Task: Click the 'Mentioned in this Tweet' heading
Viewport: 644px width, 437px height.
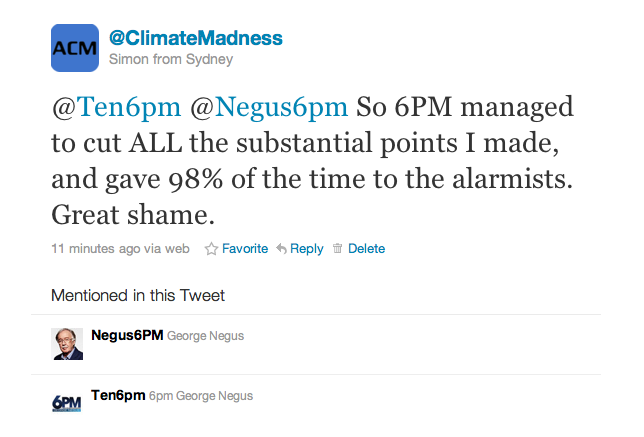Action: [x=138, y=295]
